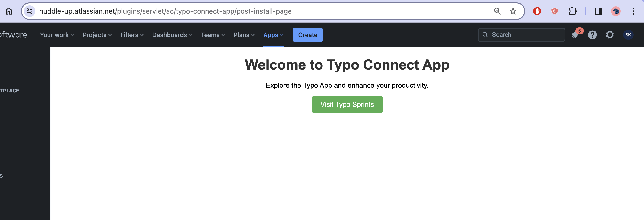The image size is (644, 220).
Task: Open the Jira notifications bell
Action: tap(575, 35)
